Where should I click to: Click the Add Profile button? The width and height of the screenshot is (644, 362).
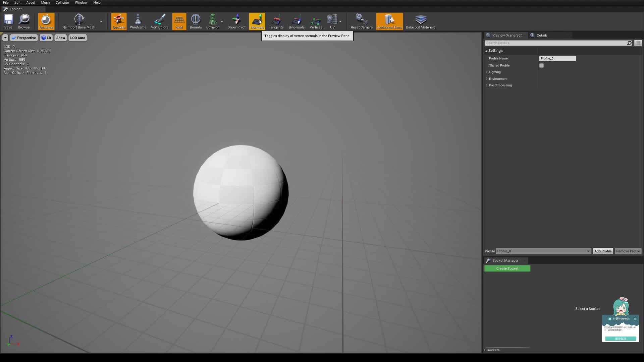[602, 251]
